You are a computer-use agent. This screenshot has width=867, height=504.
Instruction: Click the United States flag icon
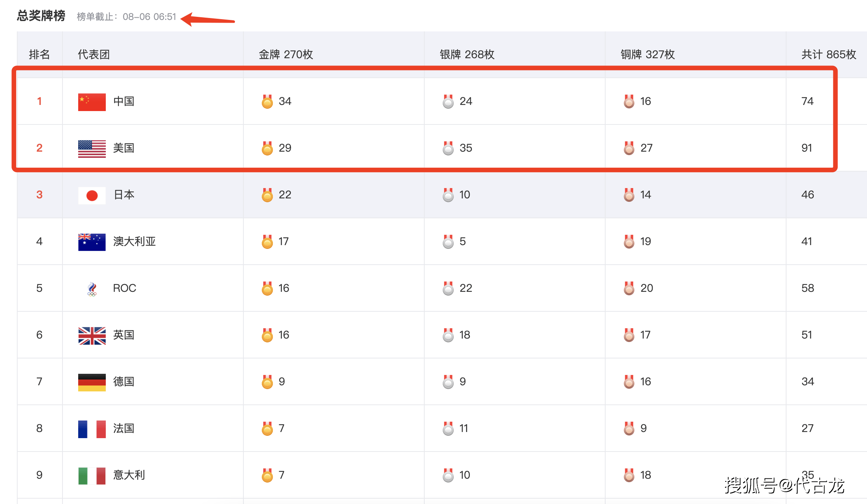92,149
